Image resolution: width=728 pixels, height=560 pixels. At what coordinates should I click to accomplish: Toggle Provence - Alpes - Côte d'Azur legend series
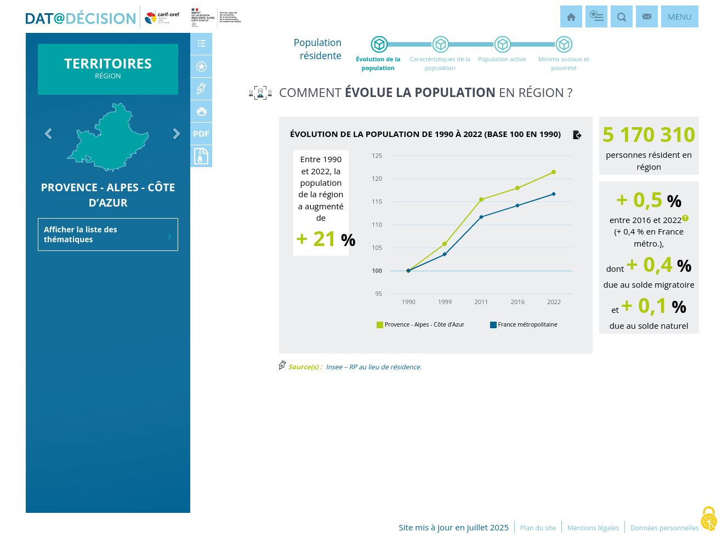click(x=420, y=325)
